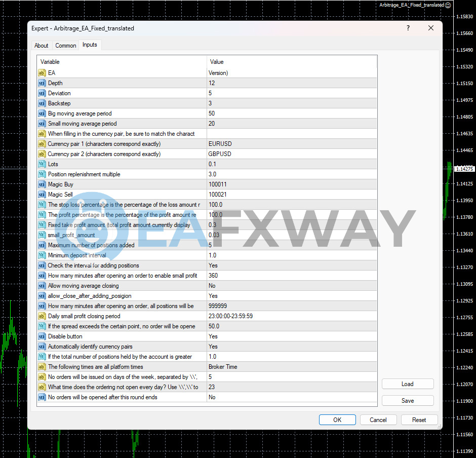Switch to the Common tab
The image size is (476, 458).
coord(65,45)
